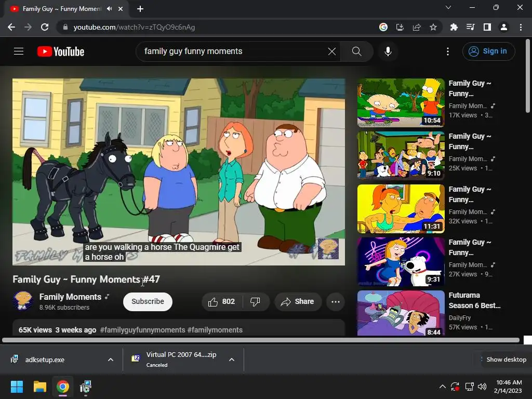
Task: Dislike the video
Action: coord(255,302)
